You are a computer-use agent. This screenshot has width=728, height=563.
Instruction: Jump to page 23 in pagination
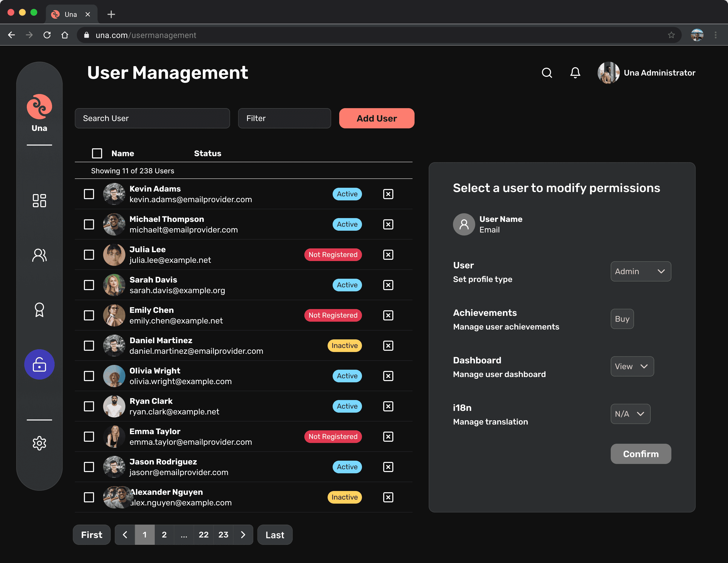[x=223, y=535]
